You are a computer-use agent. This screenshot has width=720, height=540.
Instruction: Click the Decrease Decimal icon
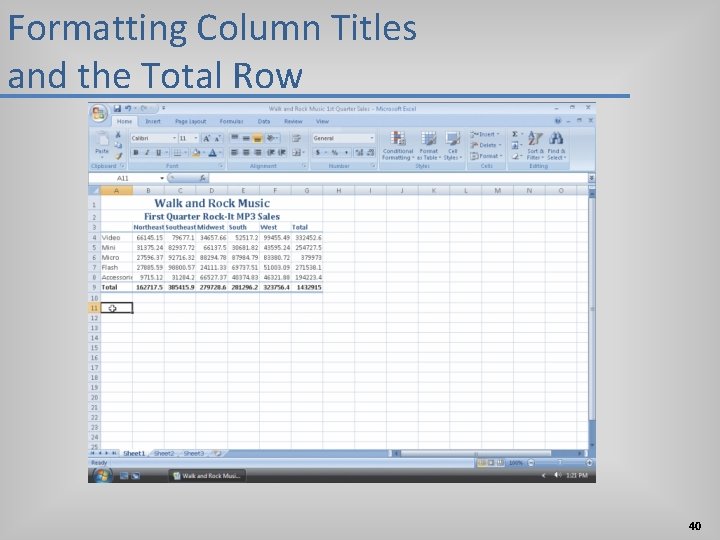point(370,152)
